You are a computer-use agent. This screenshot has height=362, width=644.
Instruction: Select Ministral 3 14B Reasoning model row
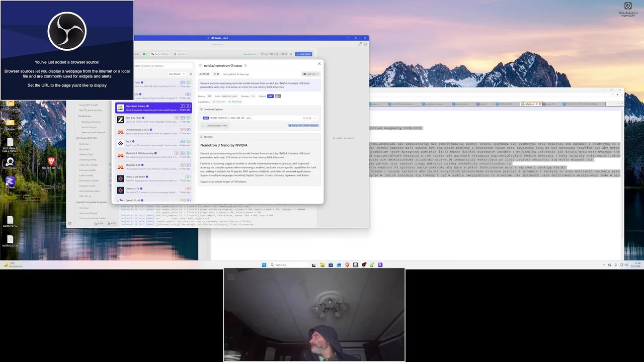(153, 155)
